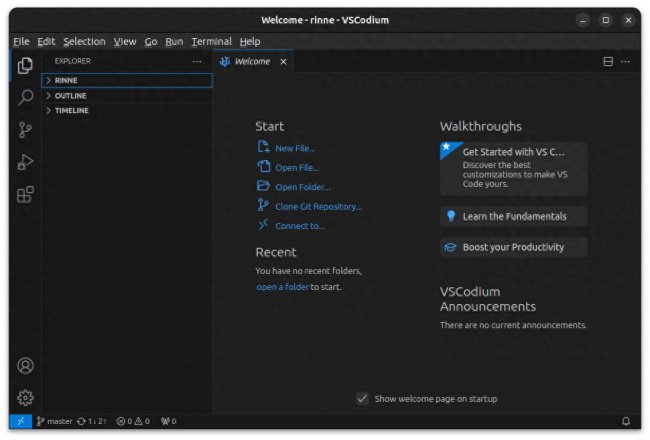
Task: Close the VSCodium window
Action: pos(628,20)
